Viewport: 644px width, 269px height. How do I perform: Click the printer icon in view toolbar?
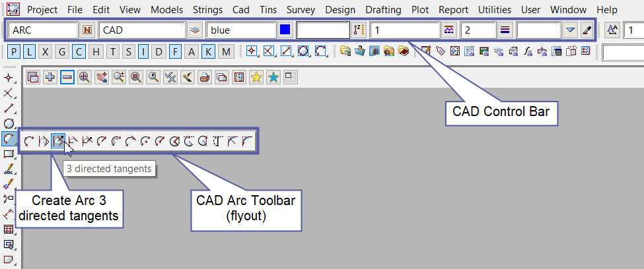click(205, 76)
